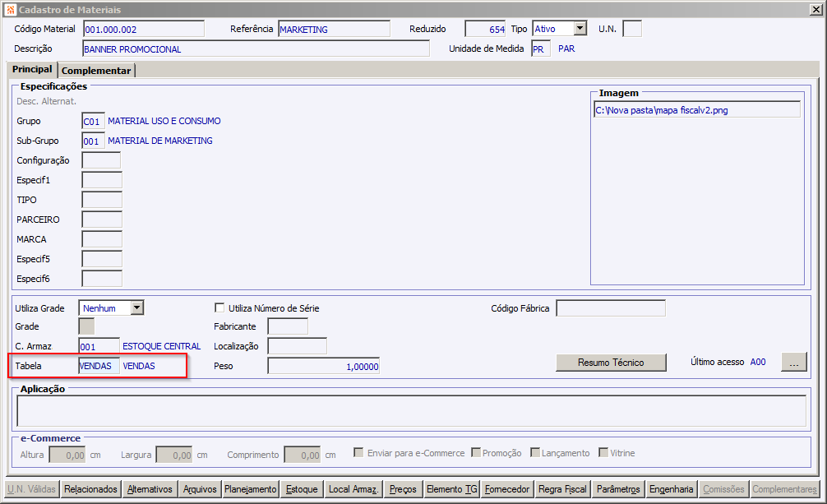The image size is (827, 504).
Task: Click the Especif1 input field
Action: [102, 180]
